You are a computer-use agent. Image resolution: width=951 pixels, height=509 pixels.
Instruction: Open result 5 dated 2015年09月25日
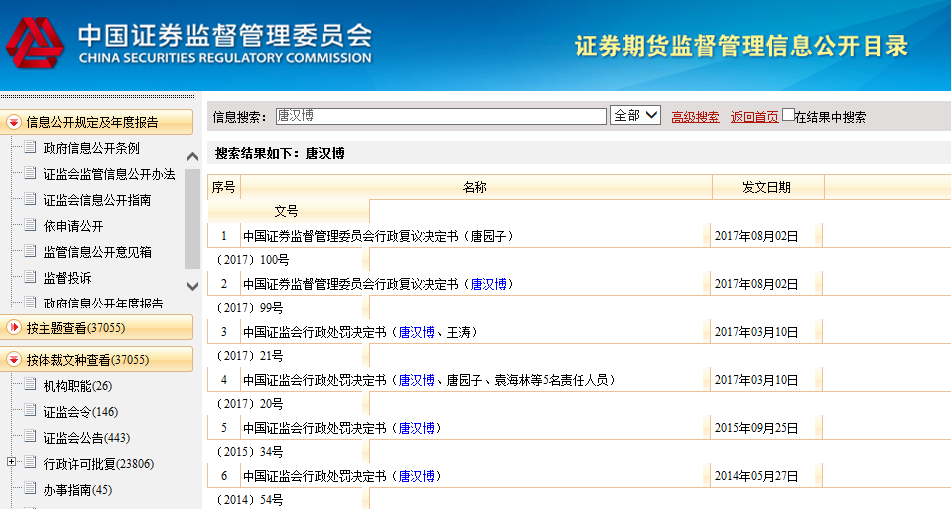click(x=342, y=428)
